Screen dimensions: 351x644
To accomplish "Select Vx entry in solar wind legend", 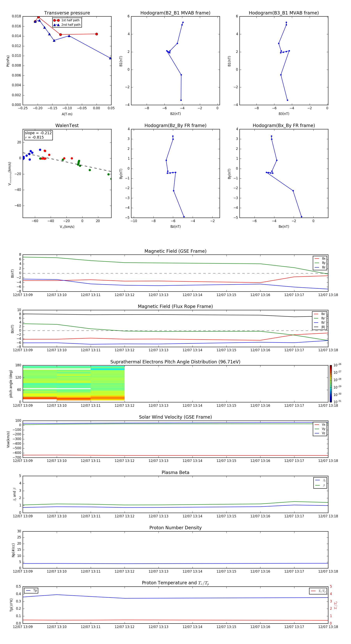I will 320,425.
